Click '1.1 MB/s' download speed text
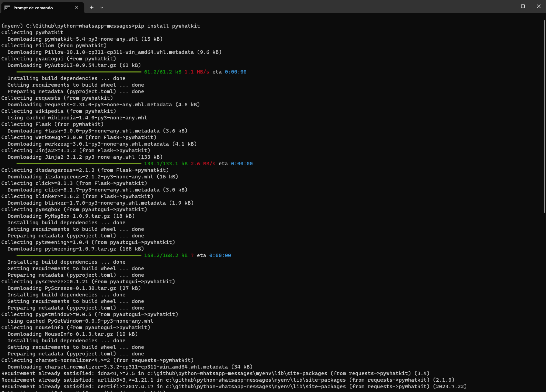Viewport: 546px width, 392px height. (x=197, y=72)
